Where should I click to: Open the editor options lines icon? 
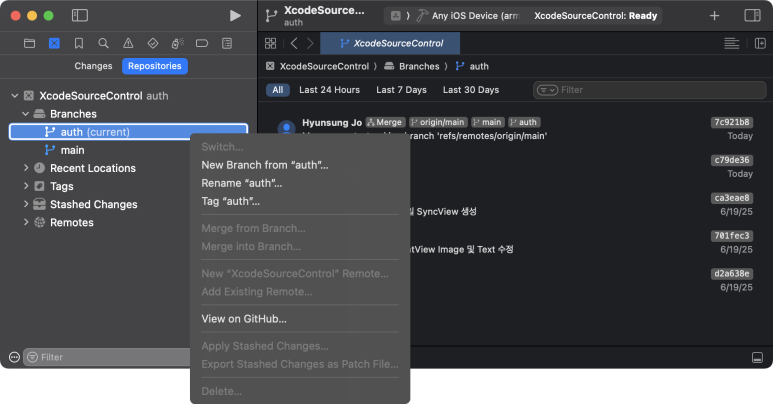732,43
